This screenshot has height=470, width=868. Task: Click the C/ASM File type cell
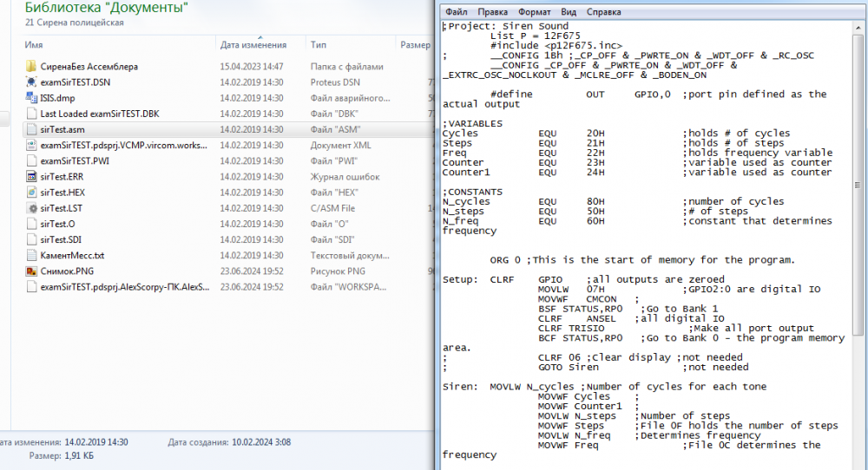(332, 208)
